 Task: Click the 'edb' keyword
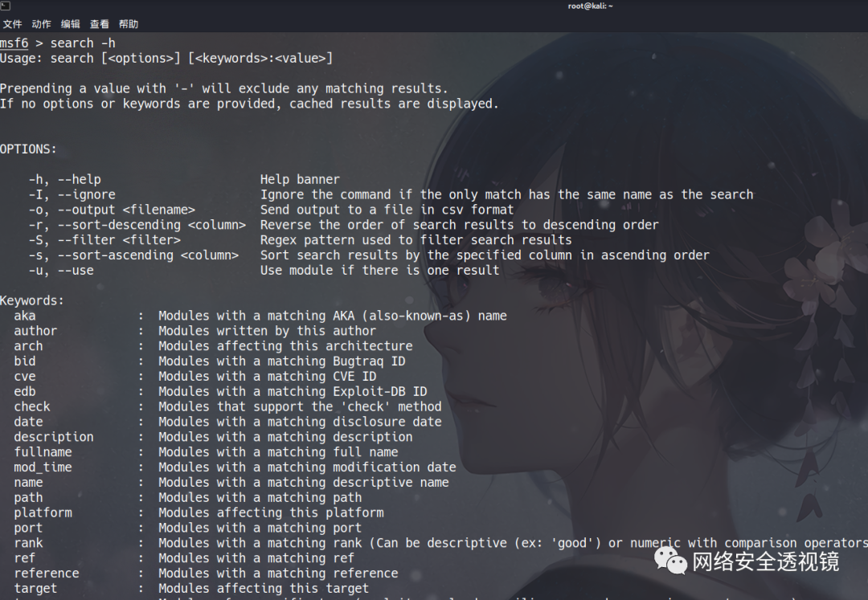pyautogui.click(x=25, y=391)
